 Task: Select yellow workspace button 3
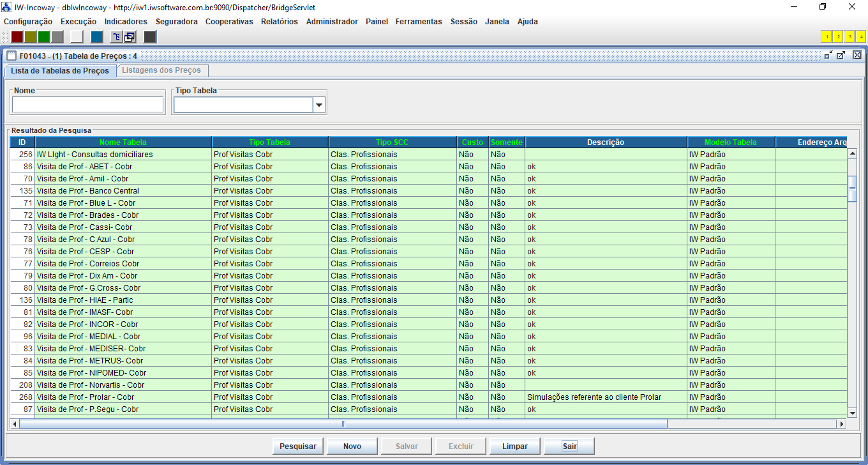point(849,36)
